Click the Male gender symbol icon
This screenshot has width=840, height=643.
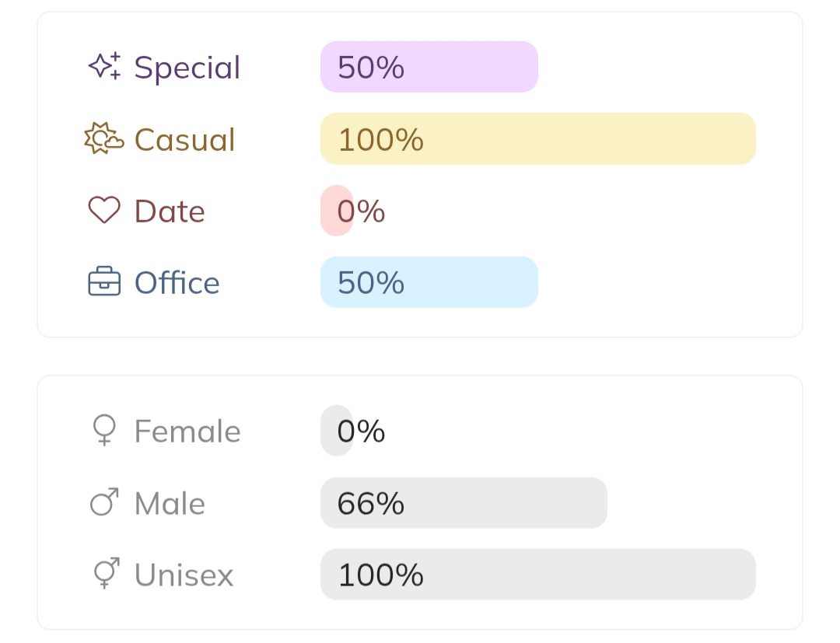pyautogui.click(x=104, y=503)
